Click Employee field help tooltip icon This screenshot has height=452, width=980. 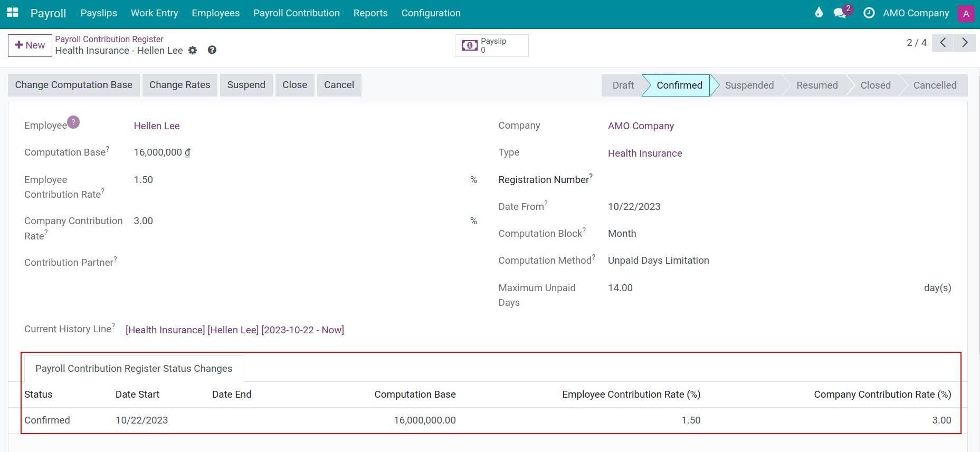[x=73, y=122]
